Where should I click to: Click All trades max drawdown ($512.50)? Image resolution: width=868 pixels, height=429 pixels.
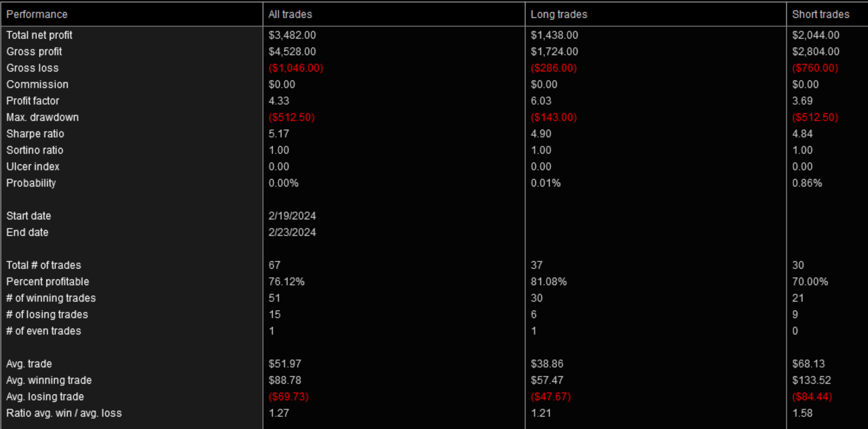291,117
